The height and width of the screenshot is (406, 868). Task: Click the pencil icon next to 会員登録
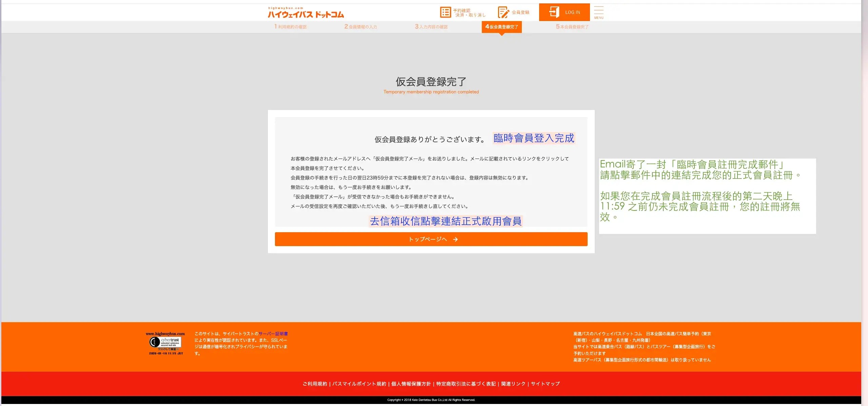[x=503, y=12]
